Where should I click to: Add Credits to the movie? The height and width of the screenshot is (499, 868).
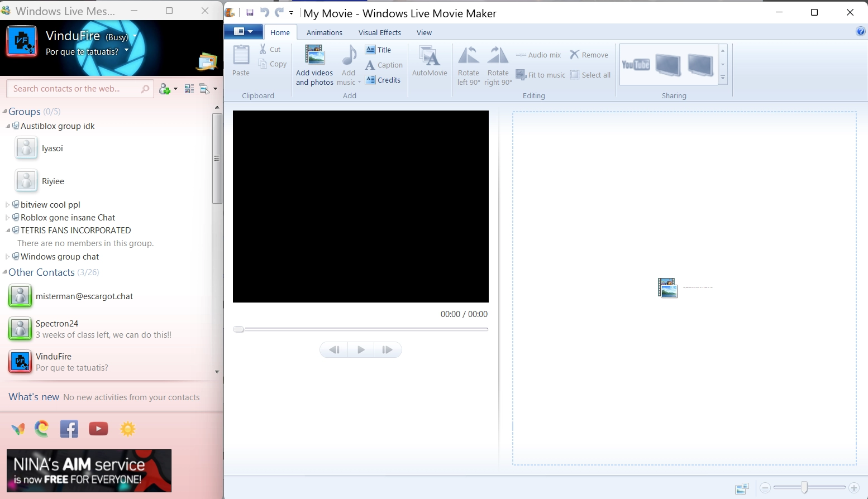click(x=383, y=80)
